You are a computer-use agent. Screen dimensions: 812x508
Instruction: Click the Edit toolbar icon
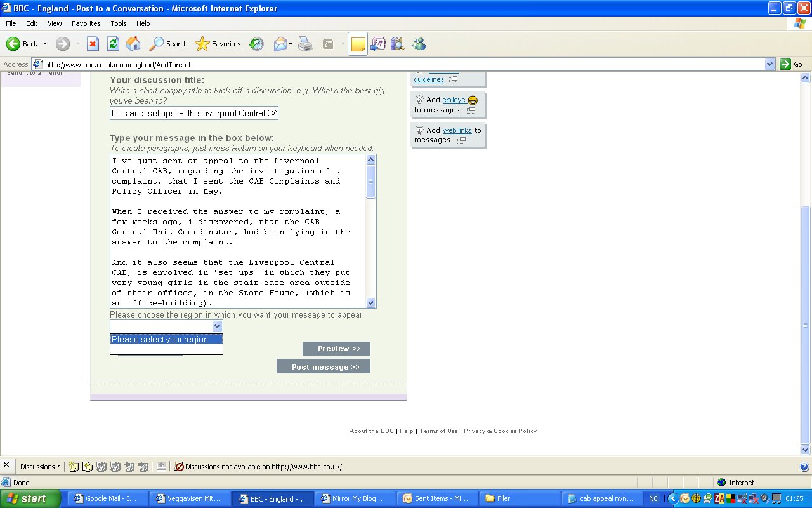(328, 44)
